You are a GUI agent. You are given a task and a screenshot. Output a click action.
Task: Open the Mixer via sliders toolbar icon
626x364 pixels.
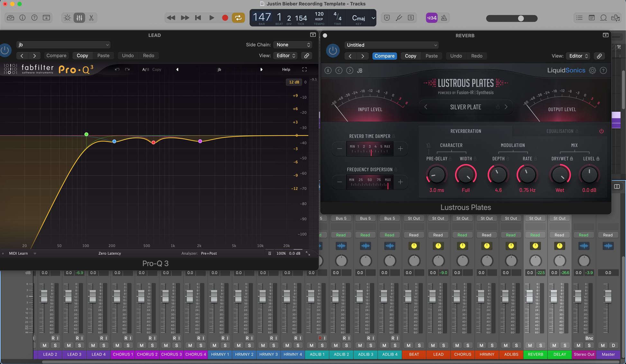click(x=79, y=18)
